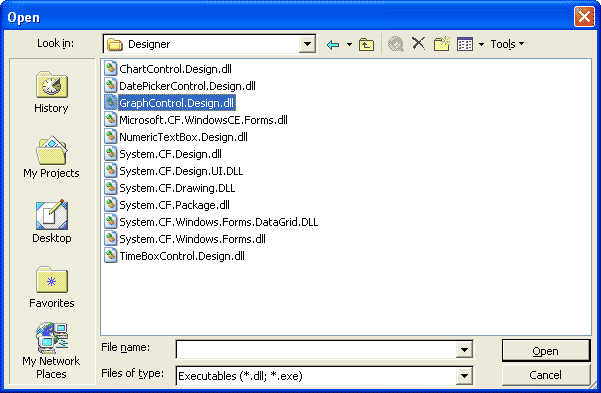Click icon of System.CF.Package.dll
601x393 pixels.
pos(111,205)
